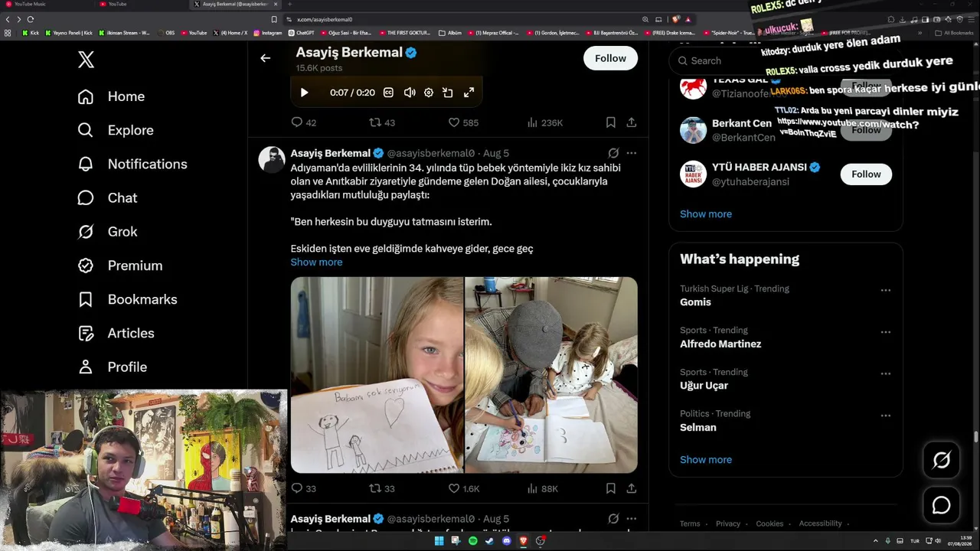Bookmark this page via address bar icon
980x551 pixels.
pyautogui.click(x=274, y=19)
